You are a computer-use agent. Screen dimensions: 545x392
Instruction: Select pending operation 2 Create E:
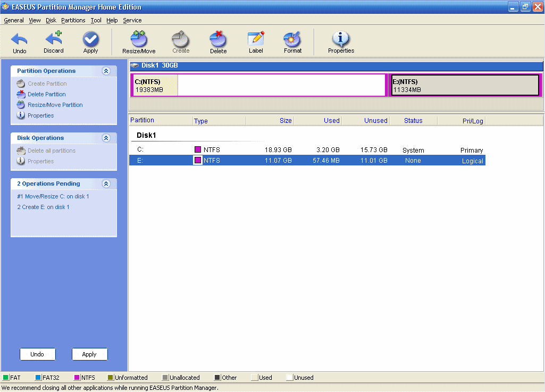point(43,207)
